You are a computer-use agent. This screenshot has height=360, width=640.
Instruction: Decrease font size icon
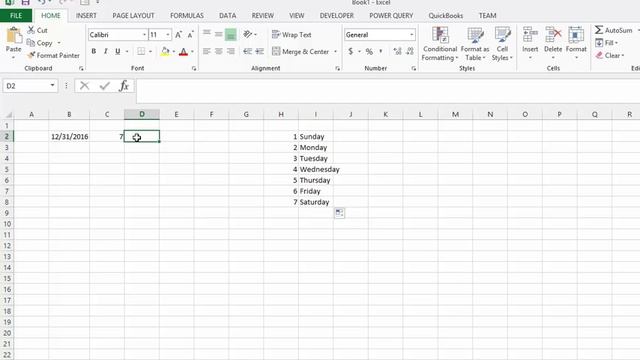[x=190, y=35]
